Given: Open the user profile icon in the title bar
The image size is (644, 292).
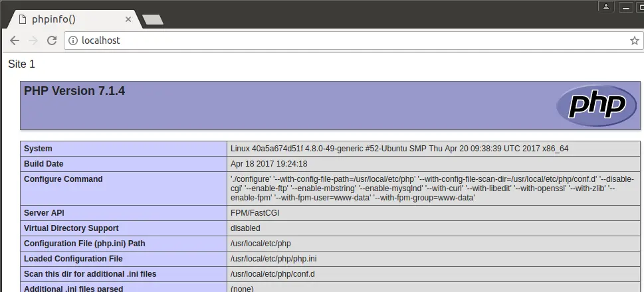Looking at the screenshot, I should tap(606, 7).
